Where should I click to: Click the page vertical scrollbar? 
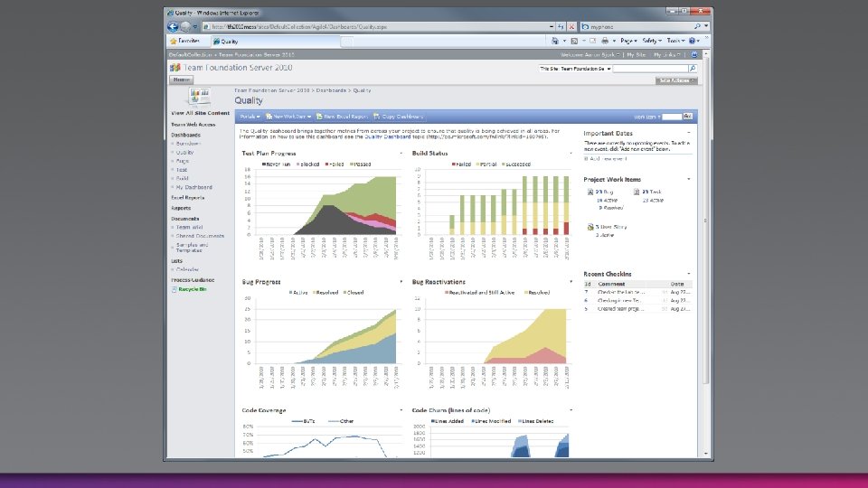pos(706,221)
